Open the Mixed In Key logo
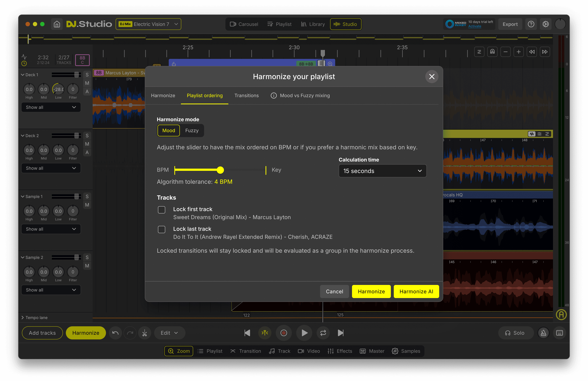The width and height of the screenshot is (588, 381). 456,24
